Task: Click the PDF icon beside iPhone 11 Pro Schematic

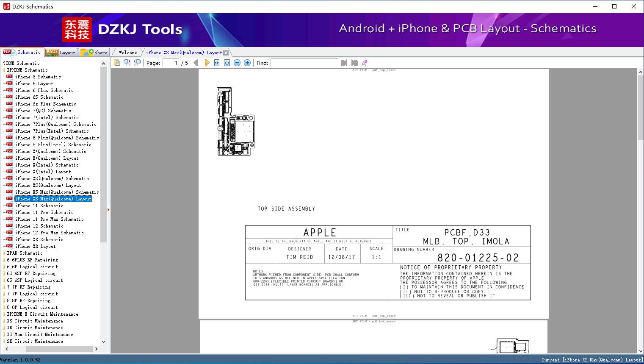Action: click(x=9, y=212)
